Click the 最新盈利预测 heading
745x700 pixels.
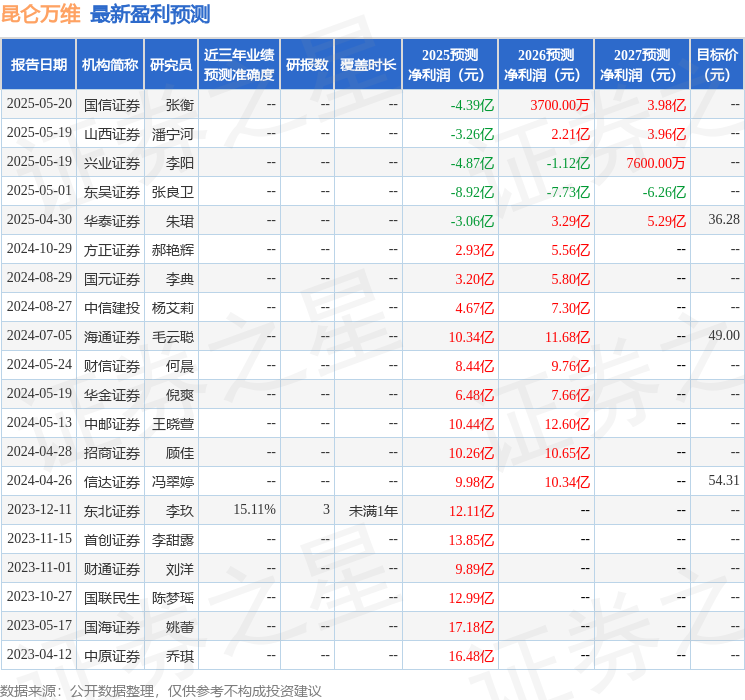pos(150,14)
